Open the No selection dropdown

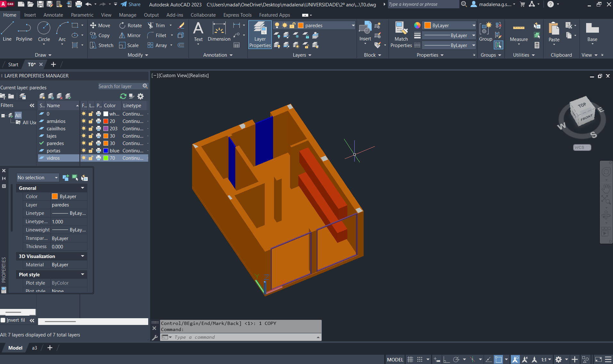[38, 178]
